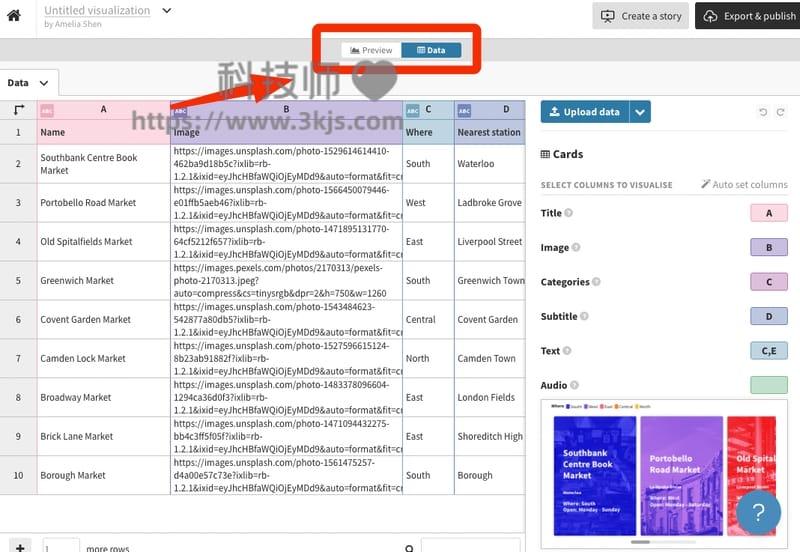The height and width of the screenshot is (552, 800).
Task: Click column D type icon
Action: click(x=464, y=110)
